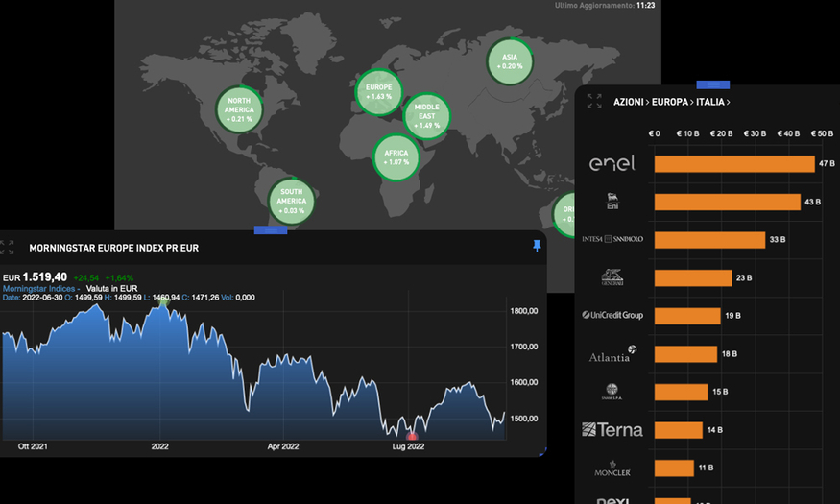Expand the Azioni Italia panel fullscreen

click(x=594, y=101)
